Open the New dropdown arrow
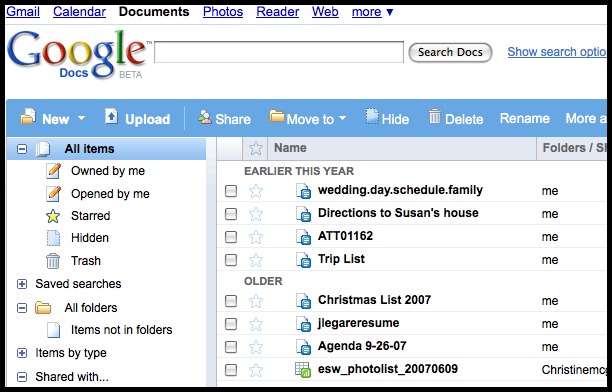Screen dimensions: 612x392 [x=81, y=118]
